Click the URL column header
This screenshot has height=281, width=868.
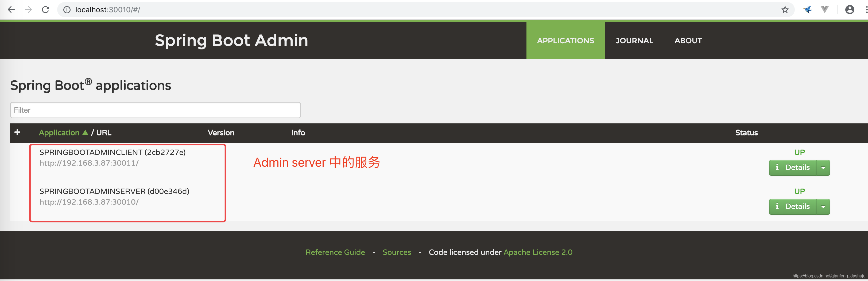tap(104, 133)
